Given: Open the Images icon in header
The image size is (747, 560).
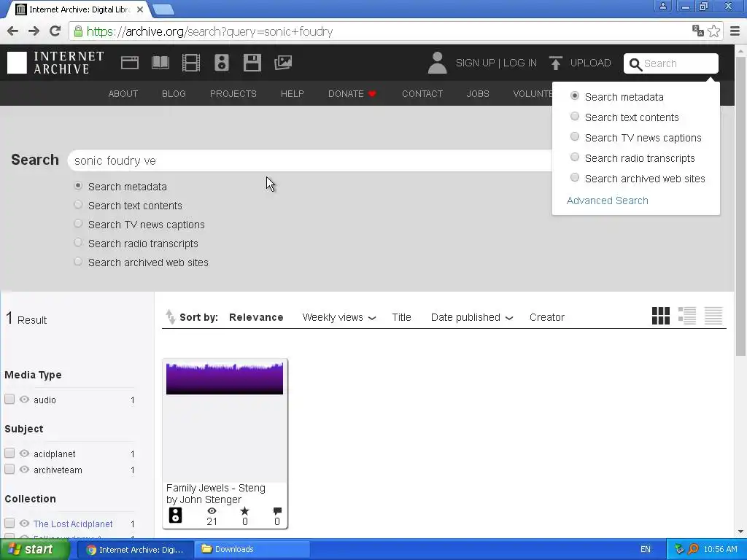Looking at the screenshot, I should coord(283,63).
